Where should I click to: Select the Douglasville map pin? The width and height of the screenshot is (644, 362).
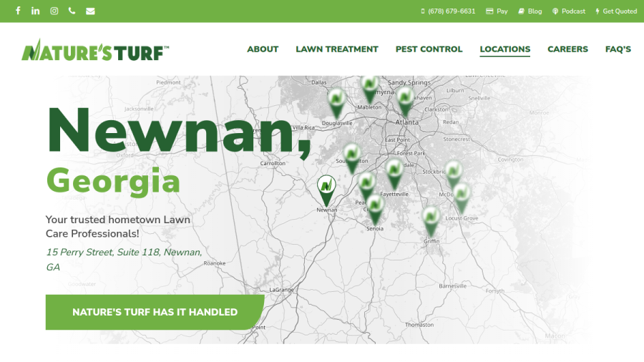[x=337, y=104]
